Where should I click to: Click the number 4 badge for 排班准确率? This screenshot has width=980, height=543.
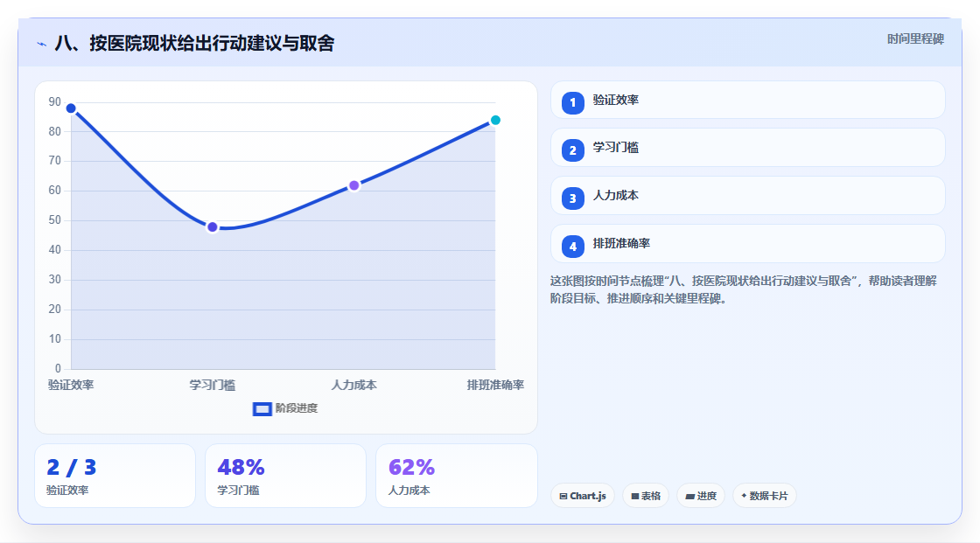tap(572, 247)
